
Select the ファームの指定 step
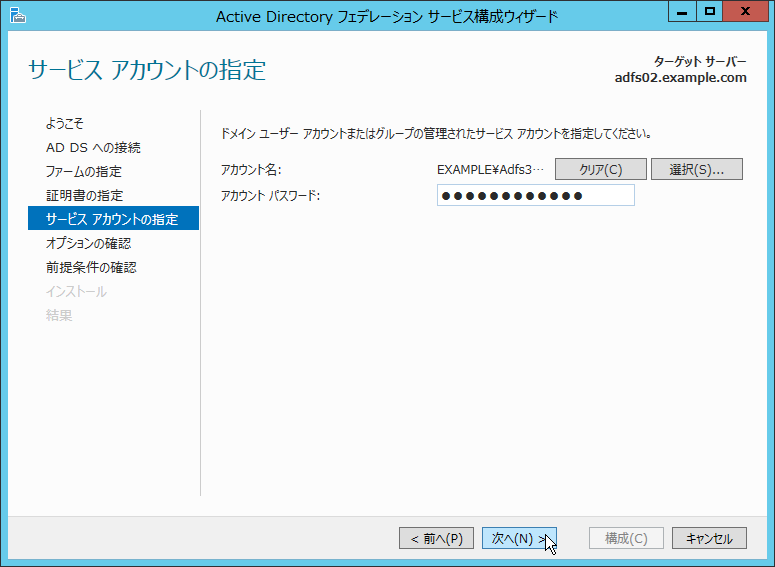pyautogui.click(x=84, y=172)
